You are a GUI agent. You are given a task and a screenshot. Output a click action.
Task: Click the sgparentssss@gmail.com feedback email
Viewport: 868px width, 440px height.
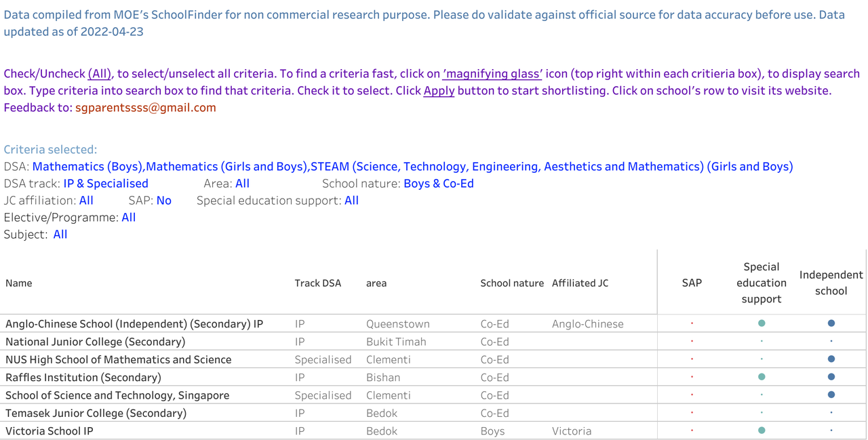(146, 108)
